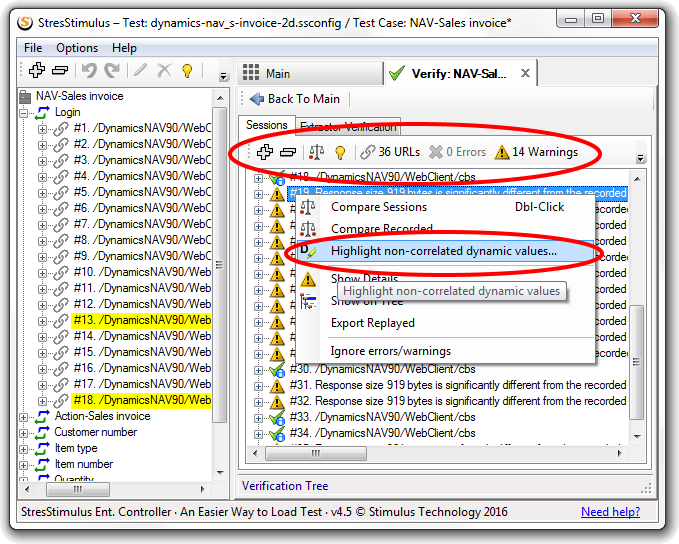Screen dimensions: 679x544
Task: Click the NAV-Sales invoice root folder icon
Action: (x=26, y=97)
